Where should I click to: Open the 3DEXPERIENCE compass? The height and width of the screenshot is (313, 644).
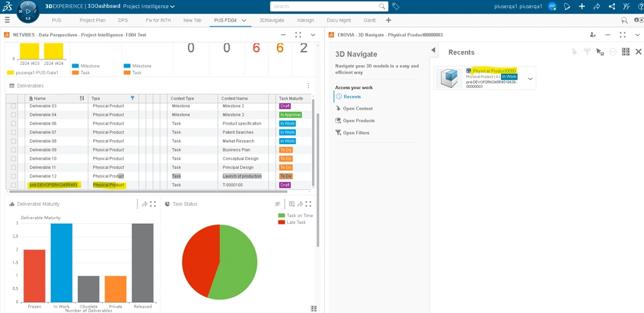(x=28, y=11)
